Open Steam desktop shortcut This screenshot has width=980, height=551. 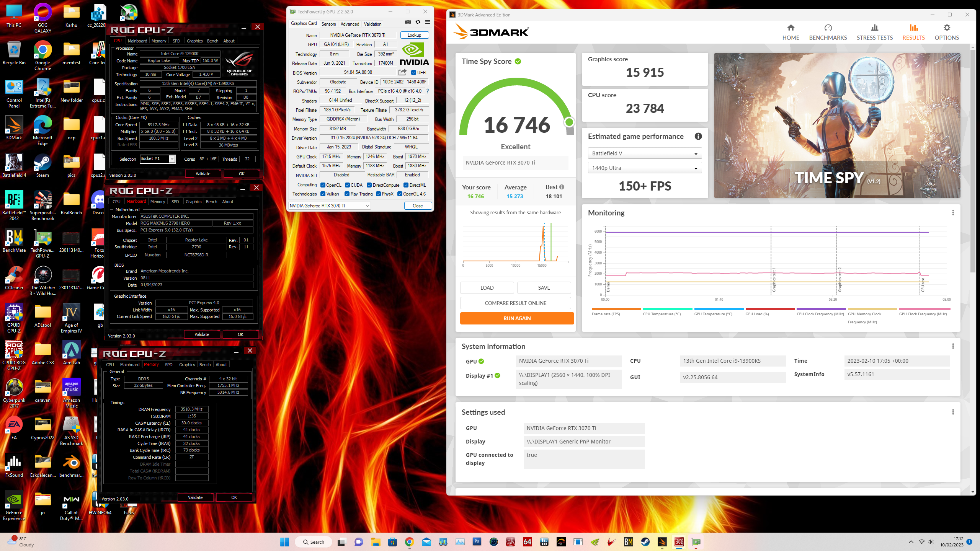click(x=42, y=166)
